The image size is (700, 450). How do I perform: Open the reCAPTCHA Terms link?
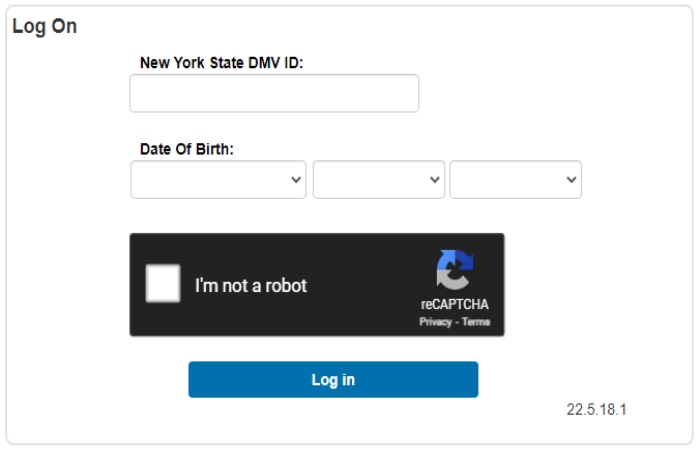click(x=476, y=321)
